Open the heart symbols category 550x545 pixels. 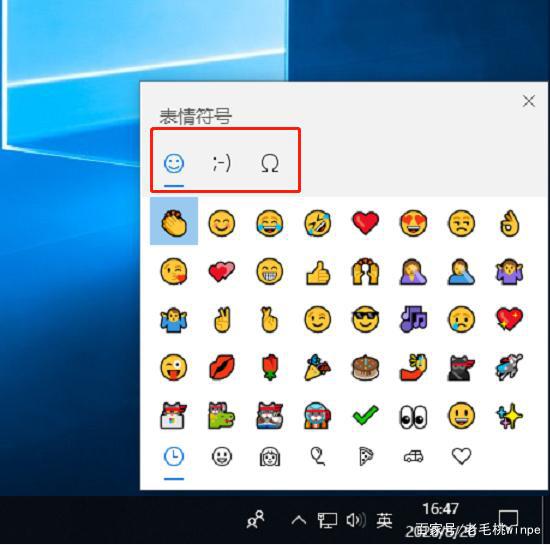pos(462,457)
